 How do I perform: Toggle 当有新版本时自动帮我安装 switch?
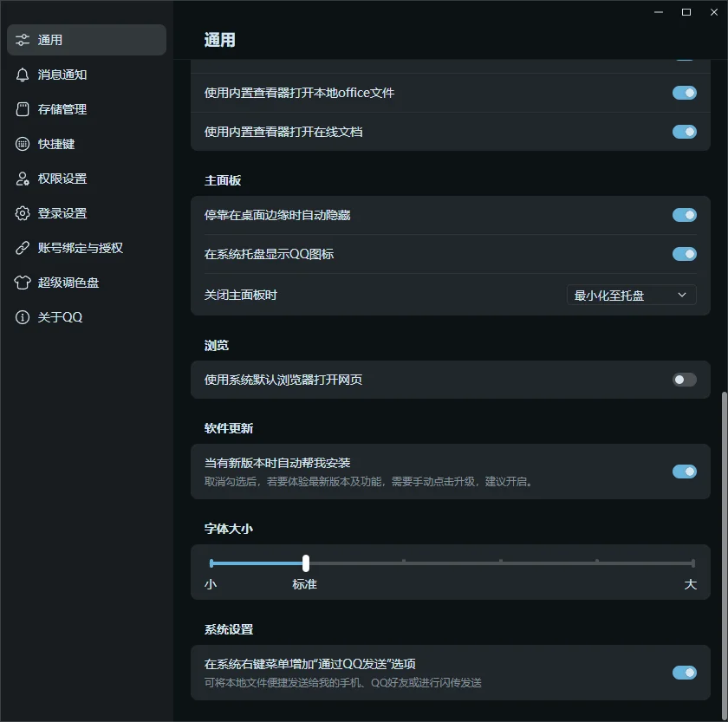coord(685,472)
